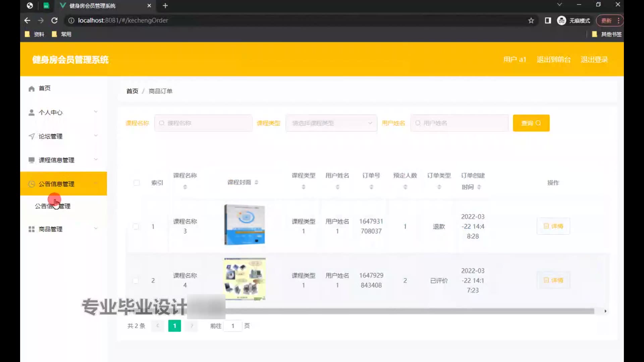Click 课程封面 column sort arrows
Screen dimensions: 644x362
256,182
